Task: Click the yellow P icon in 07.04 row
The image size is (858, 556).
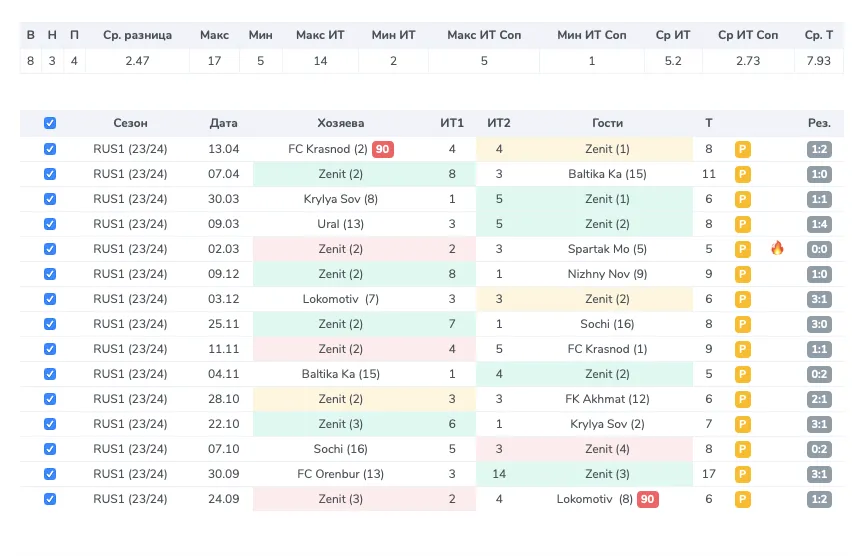Action: (x=742, y=175)
